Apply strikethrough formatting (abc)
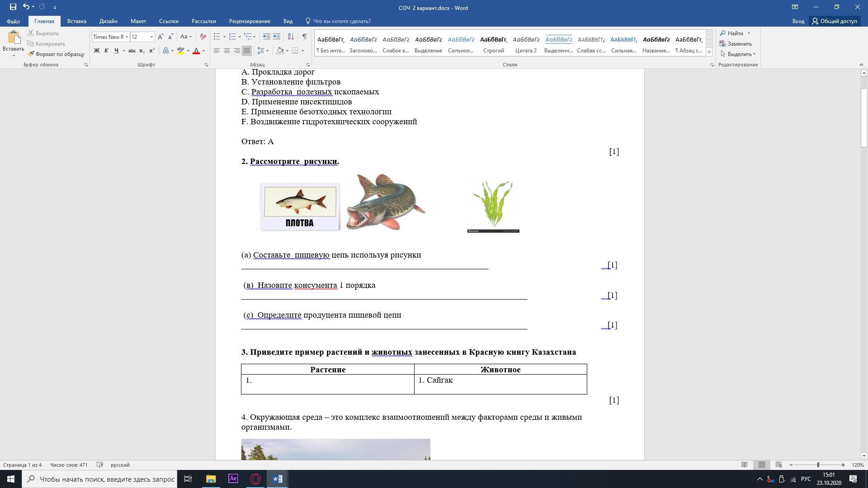Screen dimensions: 868x488 pyautogui.click(x=132, y=51)
